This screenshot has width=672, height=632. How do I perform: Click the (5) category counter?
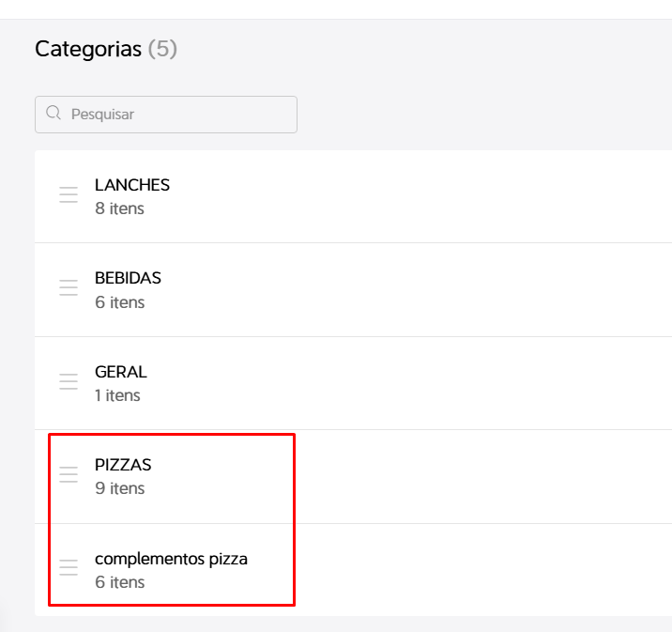point(162,49)
